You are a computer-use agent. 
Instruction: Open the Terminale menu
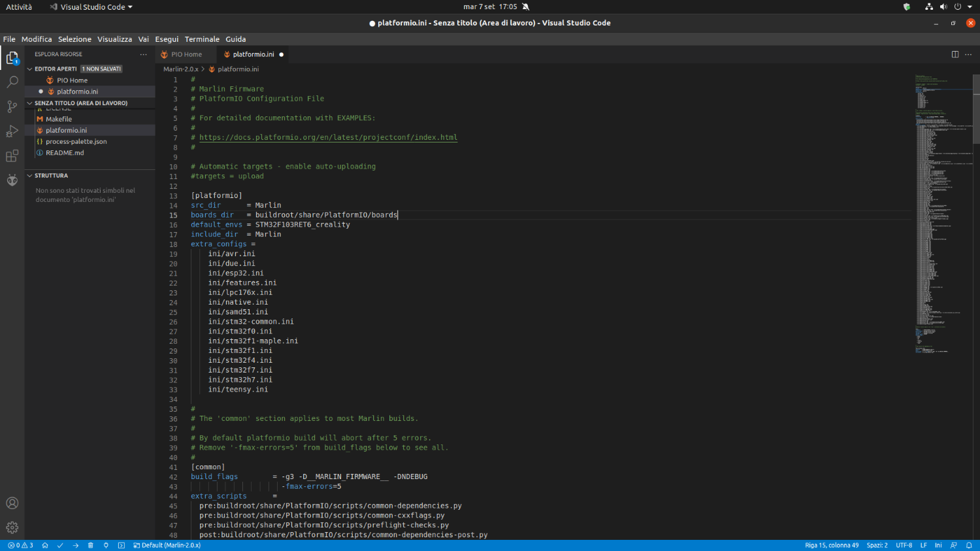point(202,39)
